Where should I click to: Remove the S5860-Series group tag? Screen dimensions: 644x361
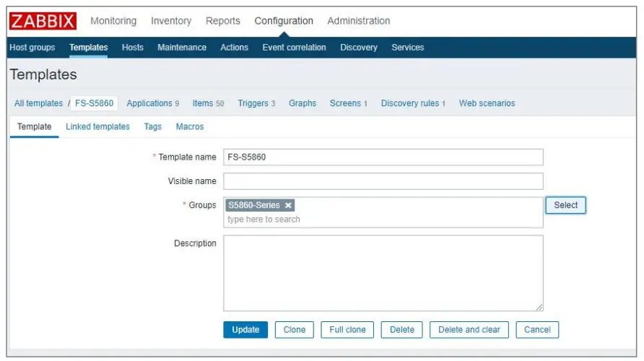(288, 205)
